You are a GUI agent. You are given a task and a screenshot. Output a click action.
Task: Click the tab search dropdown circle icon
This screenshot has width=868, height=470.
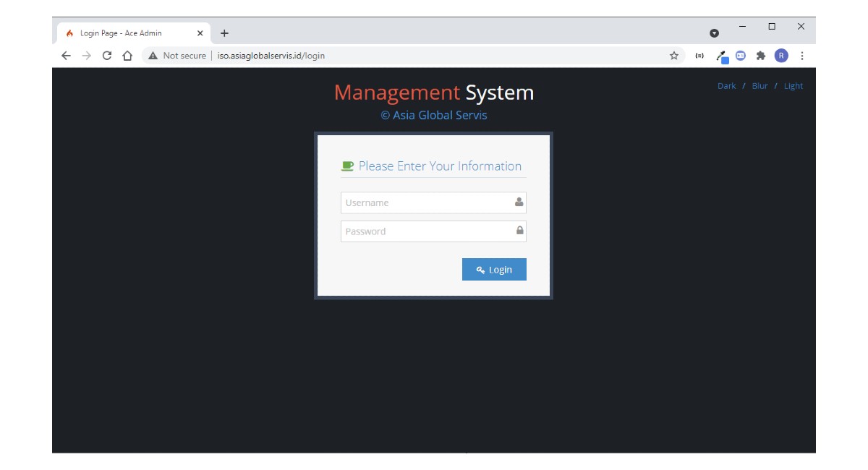click(714, 33)
